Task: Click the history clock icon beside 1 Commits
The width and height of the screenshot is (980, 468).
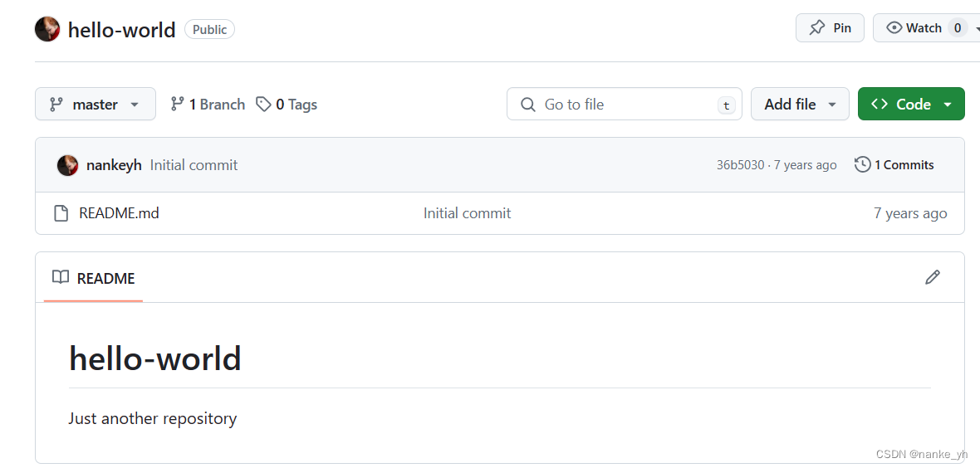Action: [x=863, y=165]
